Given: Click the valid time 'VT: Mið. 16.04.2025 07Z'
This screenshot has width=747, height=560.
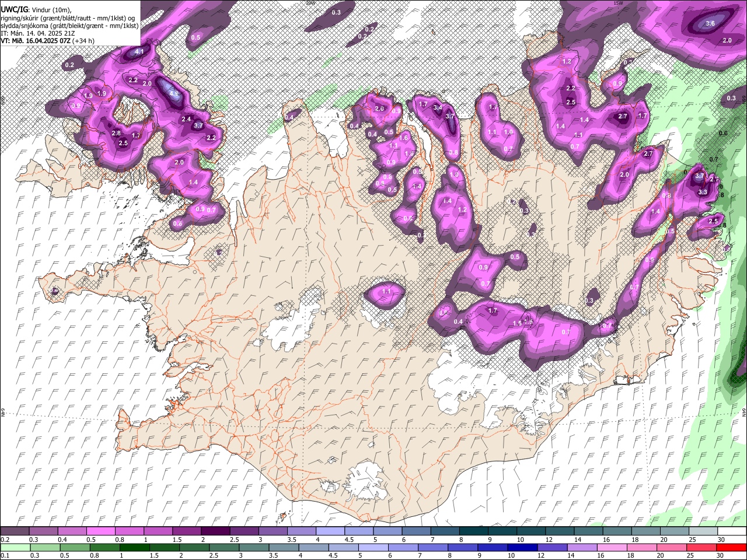Looking at the screenshot, I should click(x=36, y=41).
